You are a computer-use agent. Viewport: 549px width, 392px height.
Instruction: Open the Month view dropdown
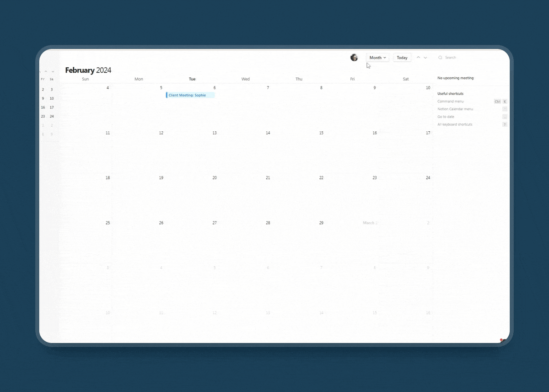click(x=378, y=58)
